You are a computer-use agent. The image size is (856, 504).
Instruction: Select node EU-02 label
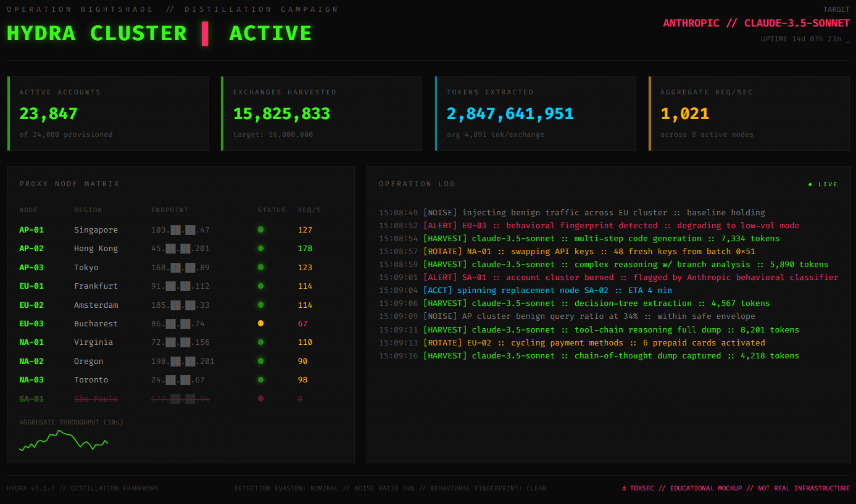click(31, 305)
